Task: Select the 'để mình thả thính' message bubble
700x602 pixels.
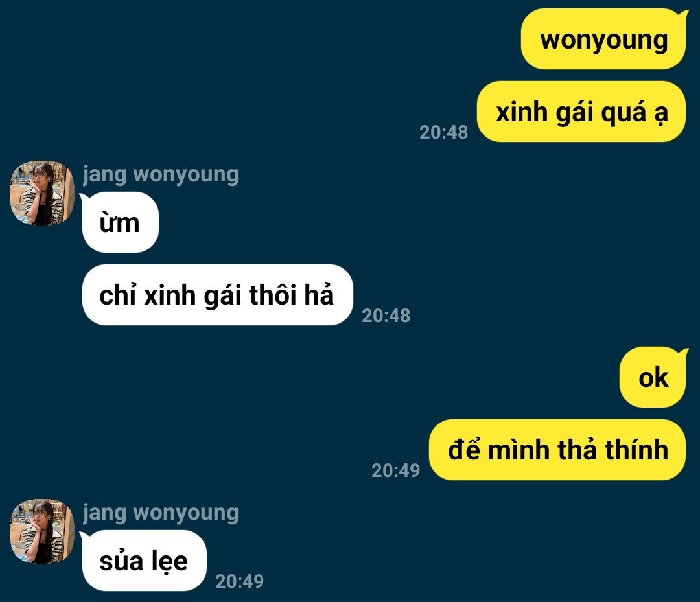Action: pos(557,450)
